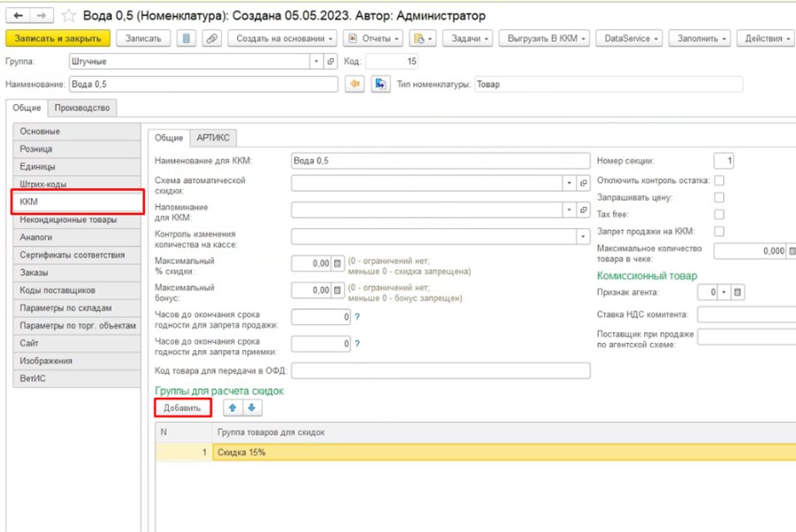Click the Записать и закрыть button
This screenshot has height=532, width=796.
(57, 39)
